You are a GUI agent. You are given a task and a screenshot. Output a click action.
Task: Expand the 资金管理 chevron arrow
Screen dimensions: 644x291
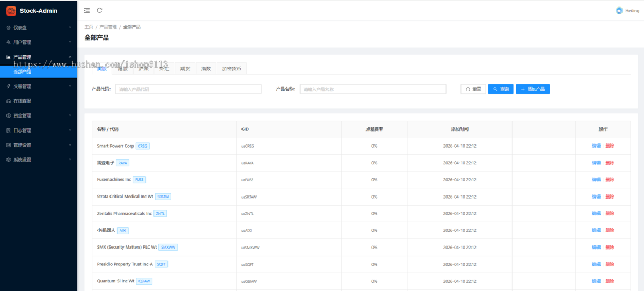pyautogui.click(x=70, y=115)
